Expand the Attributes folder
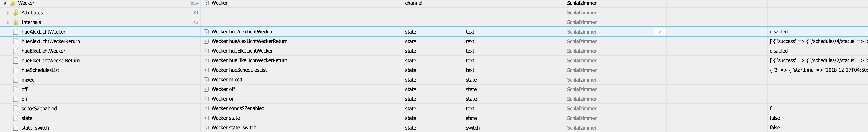Image resolution: width=868 pixels, height=132 pixels. pos(8,13)
